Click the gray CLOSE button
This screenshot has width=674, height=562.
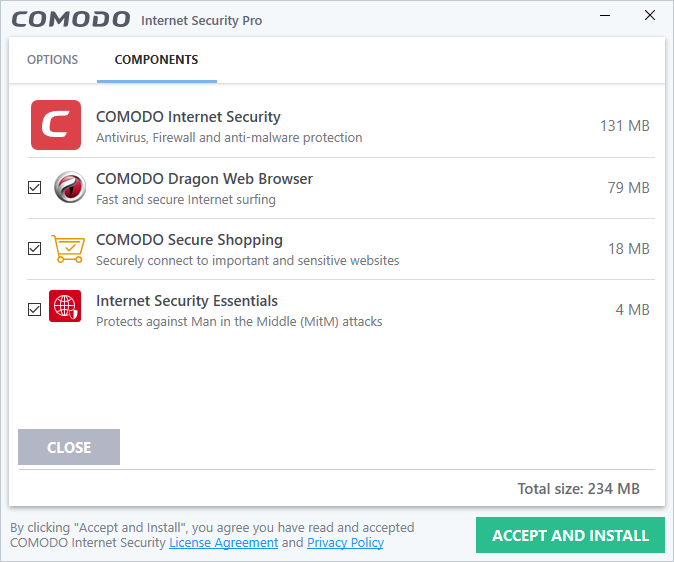pos(69,447)
